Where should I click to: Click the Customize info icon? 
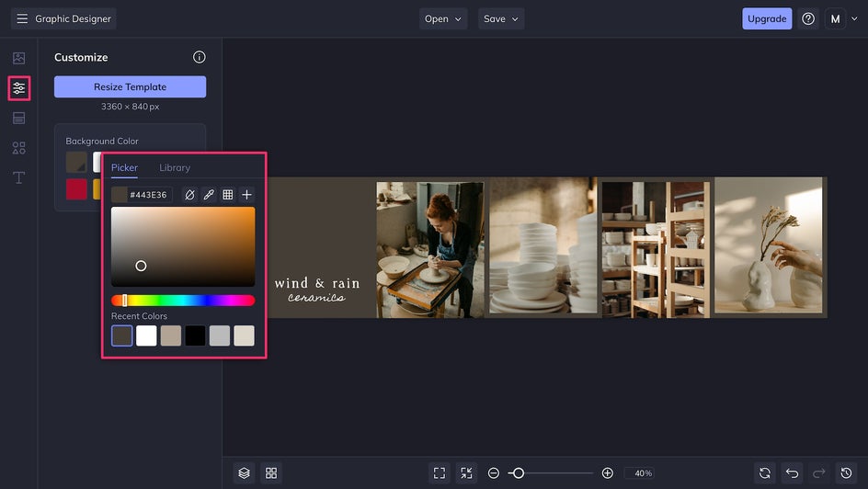coord(200,57)
